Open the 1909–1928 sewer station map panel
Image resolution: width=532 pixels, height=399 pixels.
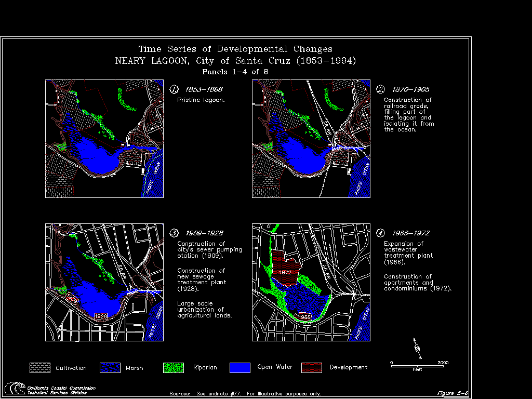(x=104, y=282)
